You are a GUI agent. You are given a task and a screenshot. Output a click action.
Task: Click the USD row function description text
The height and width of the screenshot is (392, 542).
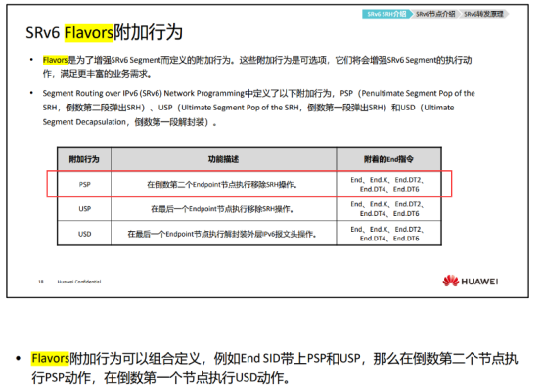(x=223, y=234)
